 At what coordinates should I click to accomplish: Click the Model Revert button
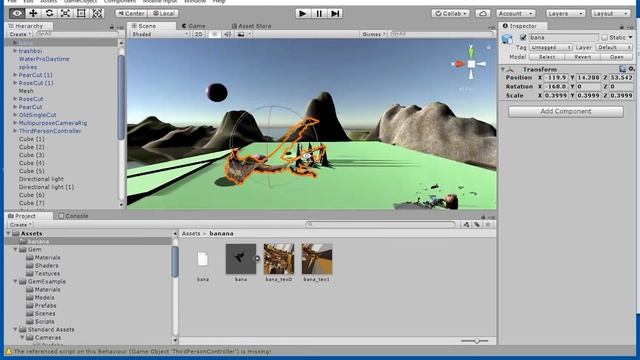pos(582,57)
